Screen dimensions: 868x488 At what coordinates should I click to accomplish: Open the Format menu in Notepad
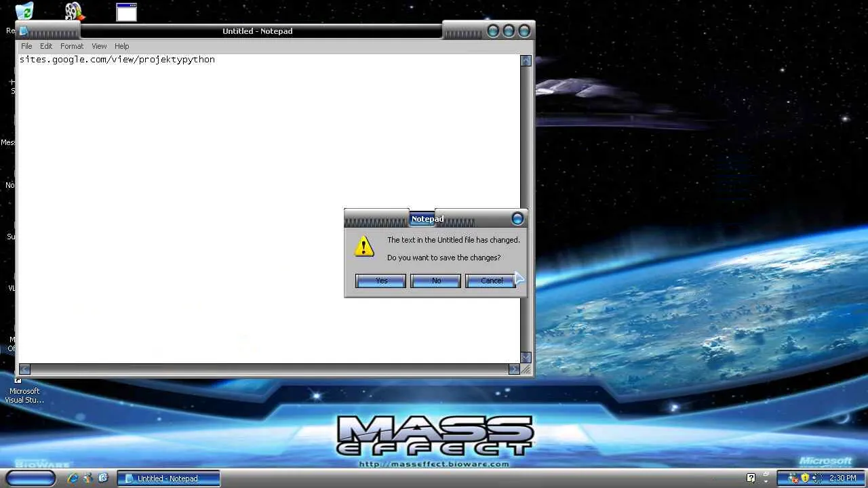point(72,46)
